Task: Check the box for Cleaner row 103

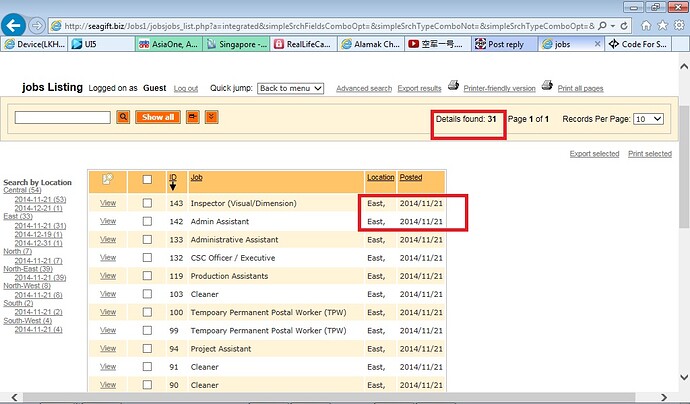Action: [147, 294]
